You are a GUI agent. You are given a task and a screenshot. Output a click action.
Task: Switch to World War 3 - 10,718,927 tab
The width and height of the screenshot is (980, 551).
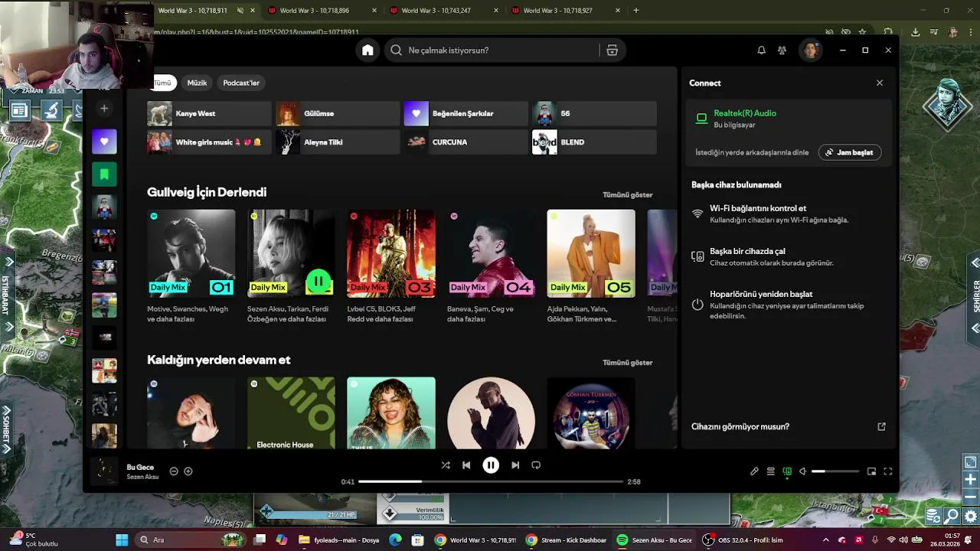click(567, 11)
